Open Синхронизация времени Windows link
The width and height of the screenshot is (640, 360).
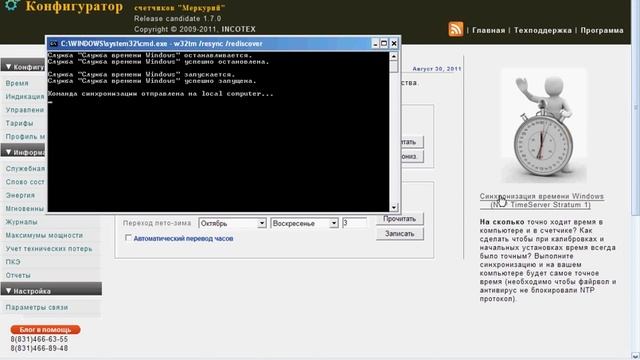pyautogui.click(x=542, y=200)
